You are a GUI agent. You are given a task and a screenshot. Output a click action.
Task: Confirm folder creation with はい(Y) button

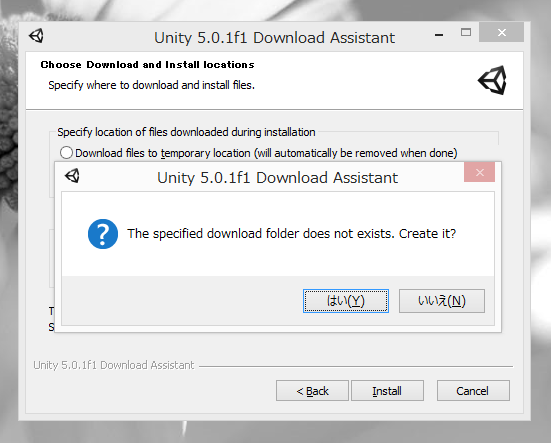(346, 301)
